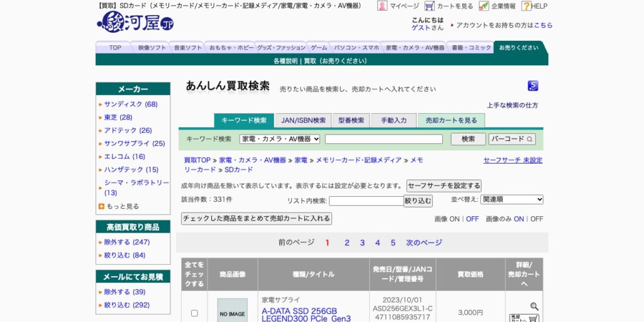Open My Page person icon
The width and height of the screenshot is (644, 322).
click(x=382, y=6)
